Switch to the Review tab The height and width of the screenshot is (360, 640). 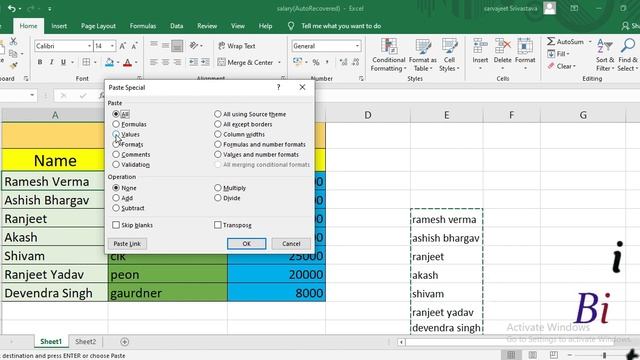coord(207,26)
